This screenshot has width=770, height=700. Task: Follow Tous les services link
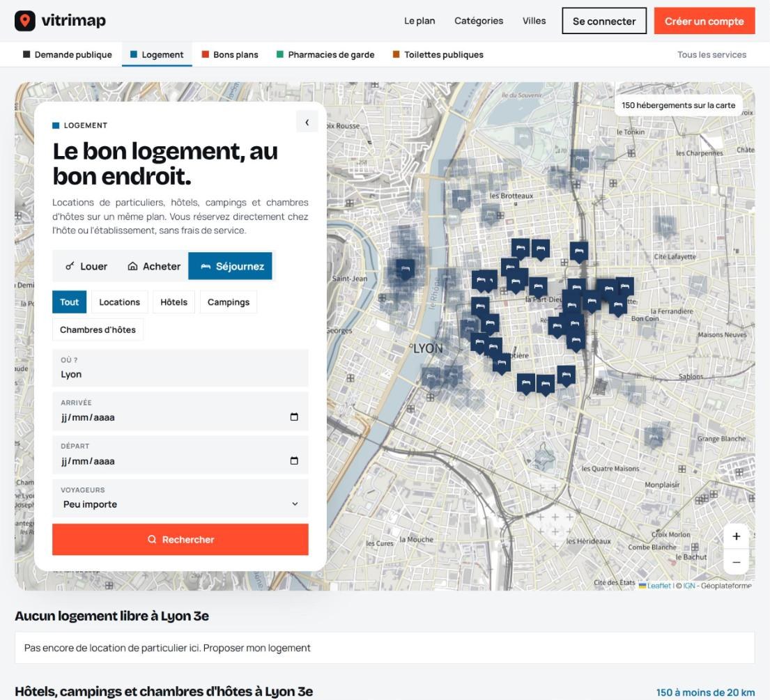click(711, 54)
